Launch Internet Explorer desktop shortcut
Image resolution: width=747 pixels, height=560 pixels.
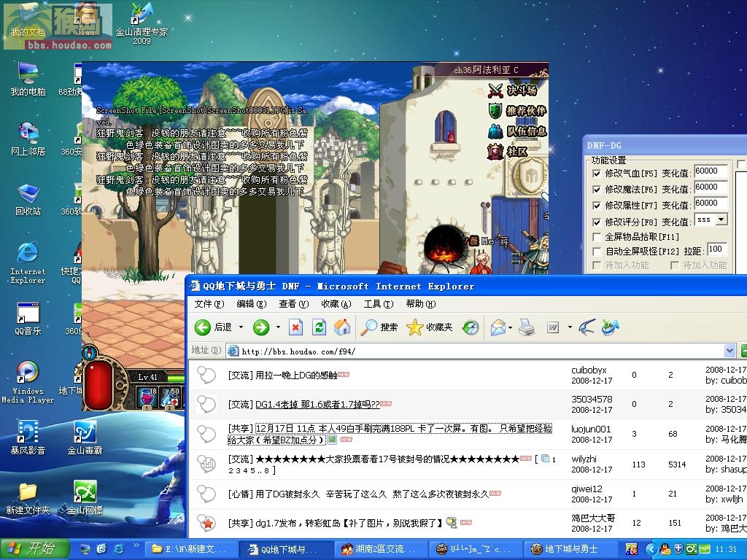pos(28,262)
